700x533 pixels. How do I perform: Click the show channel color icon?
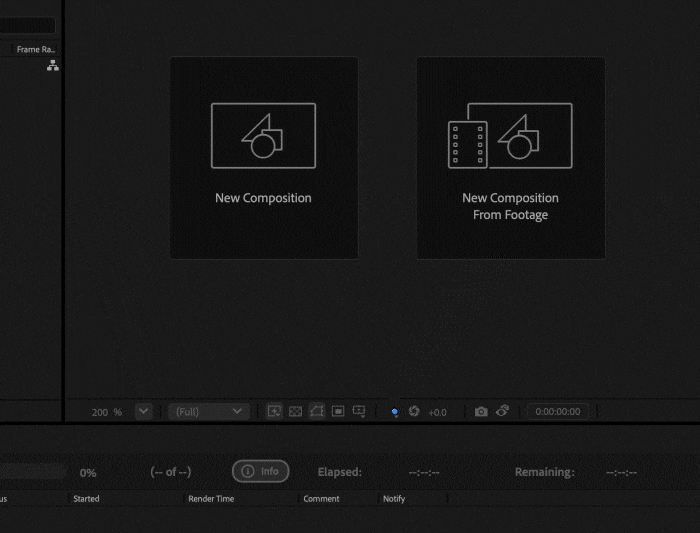[395, 412]
